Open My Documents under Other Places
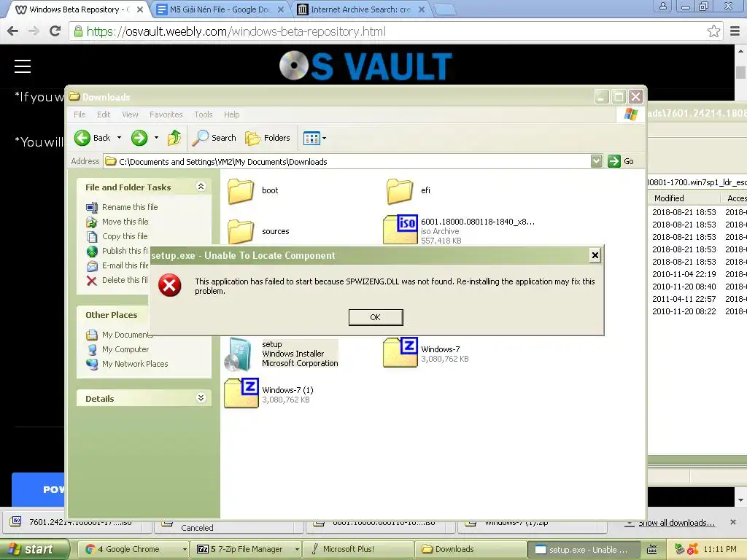 127,335
